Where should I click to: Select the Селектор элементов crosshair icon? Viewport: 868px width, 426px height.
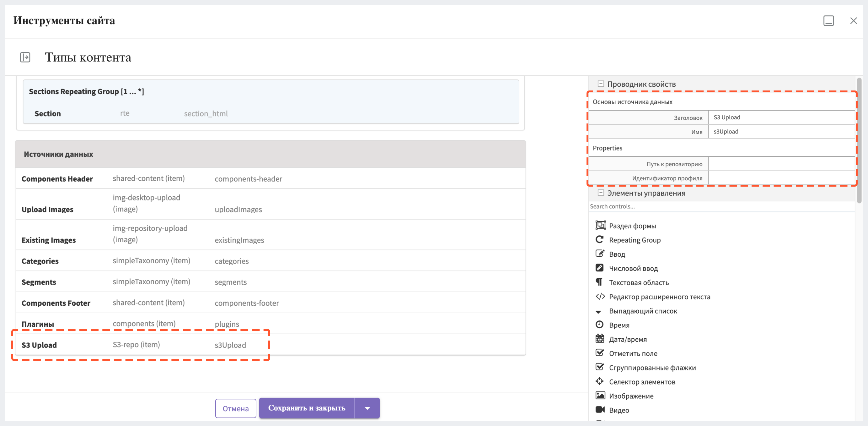point(599,381)
